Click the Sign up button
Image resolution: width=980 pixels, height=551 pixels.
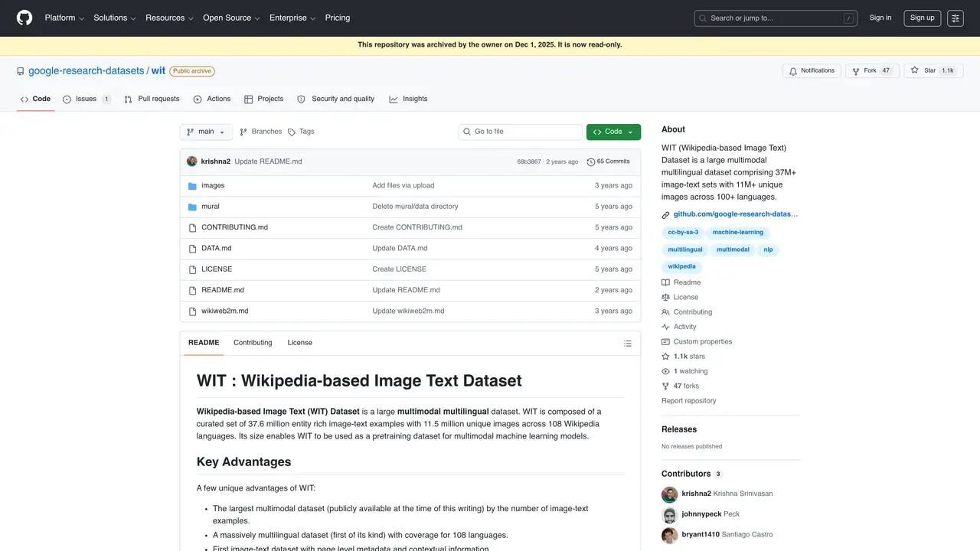(x=922, y=18)
